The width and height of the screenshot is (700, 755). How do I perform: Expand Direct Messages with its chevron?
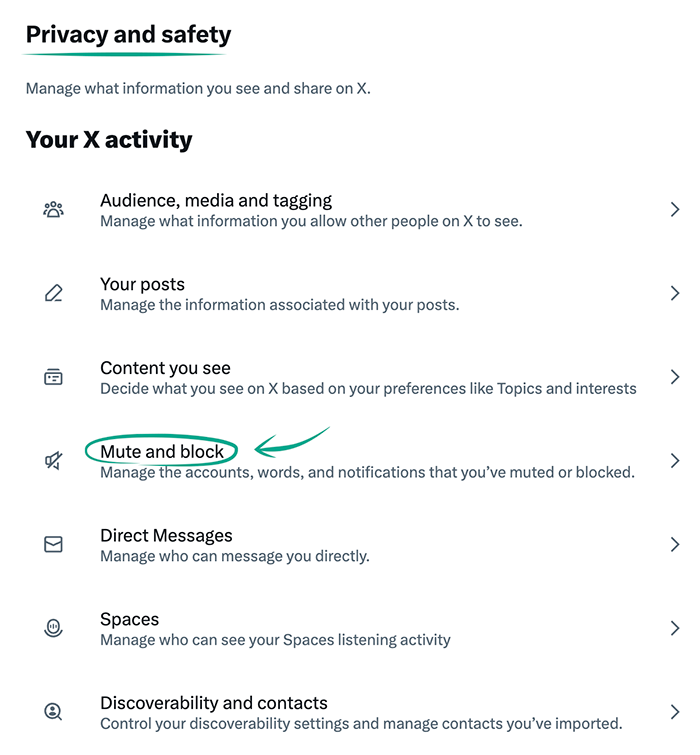click(675, 544)
